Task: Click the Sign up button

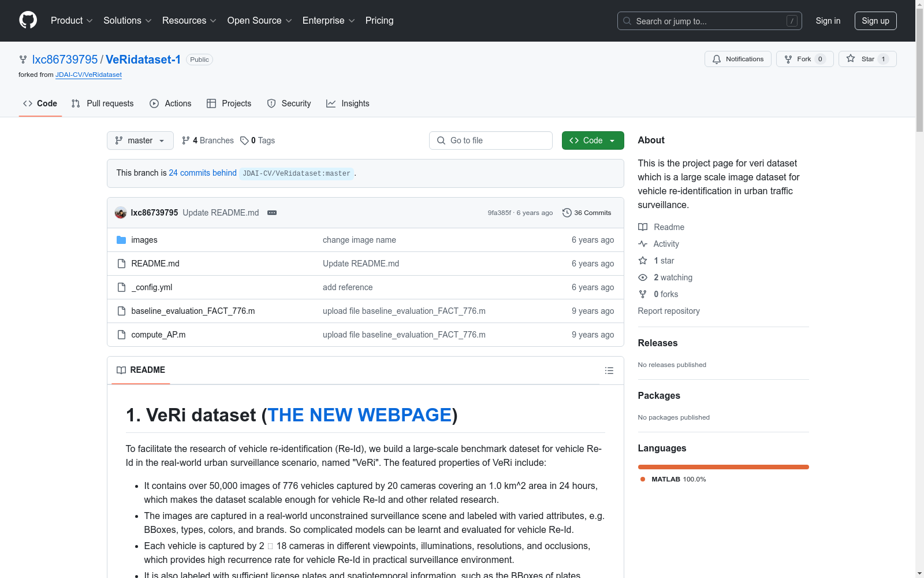Action: (875, 21)
